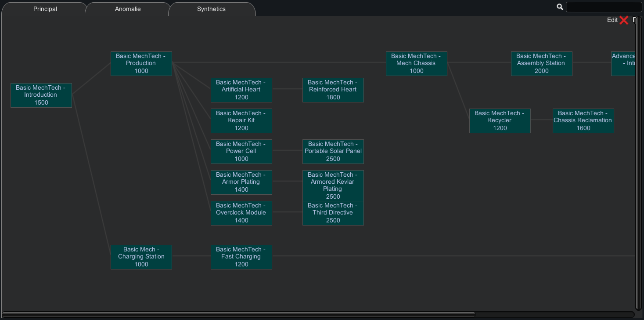Viewport: 644px width, 320px height.
Task: Pick the Basic MechTech - Power Cell node
Action: click(241, 151)
